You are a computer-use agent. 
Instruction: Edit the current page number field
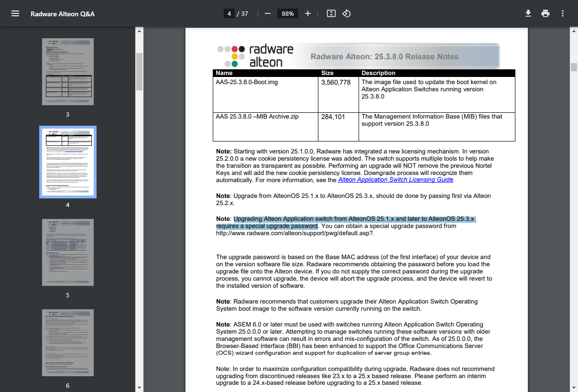[x=229, y=13]
